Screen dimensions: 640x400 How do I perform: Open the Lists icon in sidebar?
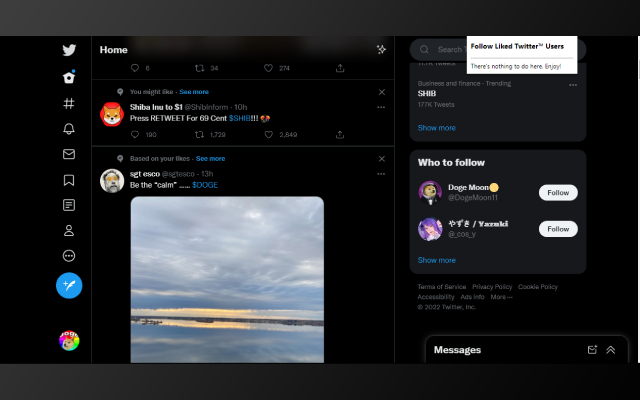tap(69, 205)
